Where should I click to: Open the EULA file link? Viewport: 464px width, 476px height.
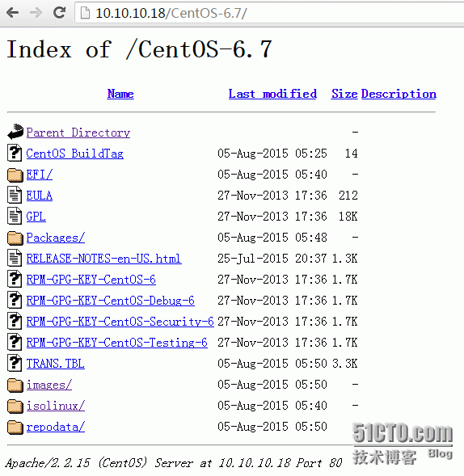40,196
